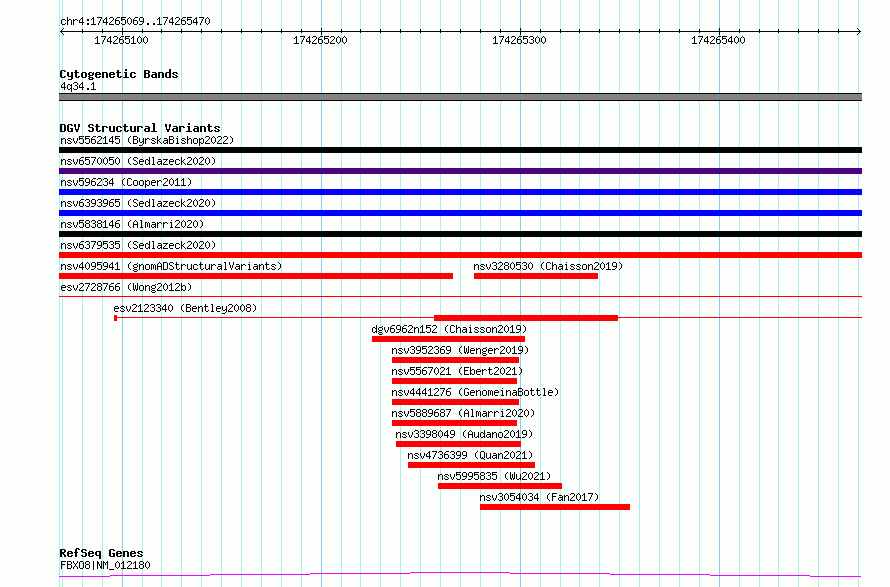The height and width of the screenshot is (587, 890).
Task: Click the red bar under nsv4095941
Action: click(256, 276)
